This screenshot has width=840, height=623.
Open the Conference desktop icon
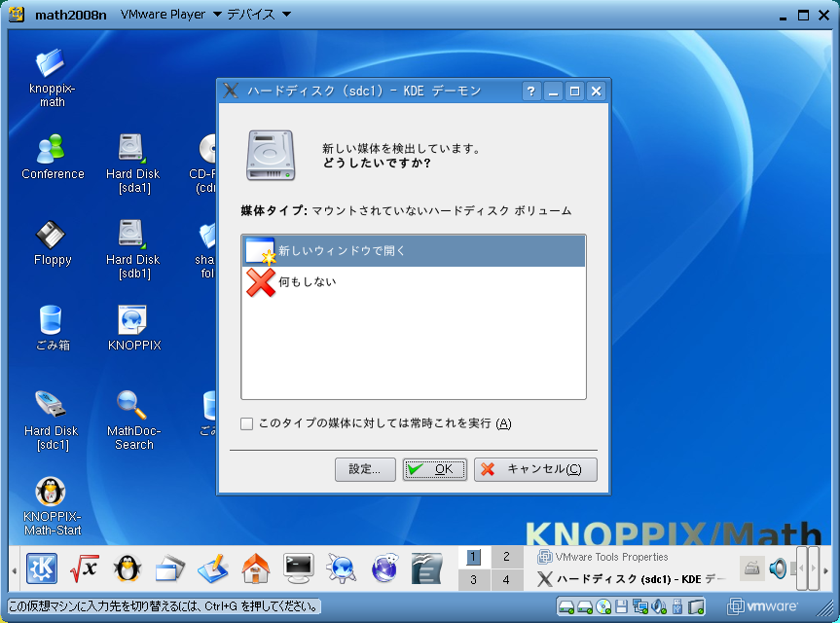point(53,157)
